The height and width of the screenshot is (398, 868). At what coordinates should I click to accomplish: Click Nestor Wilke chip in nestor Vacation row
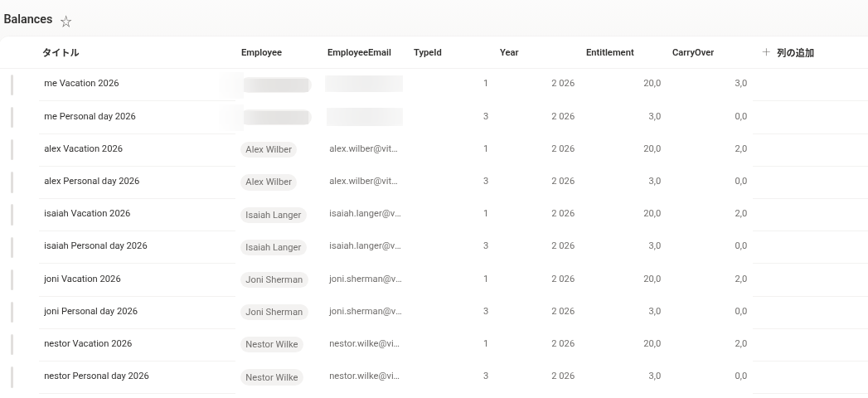(271, 344)
